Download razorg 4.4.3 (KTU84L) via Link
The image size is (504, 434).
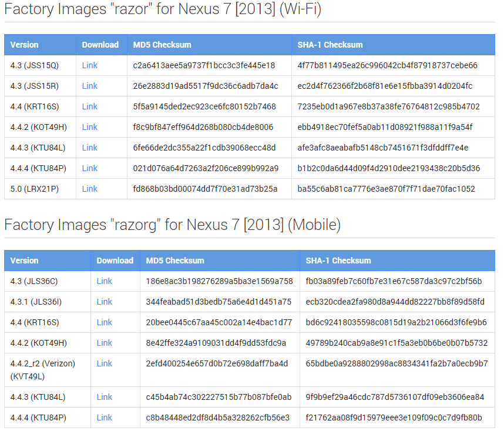coord(104,397)
